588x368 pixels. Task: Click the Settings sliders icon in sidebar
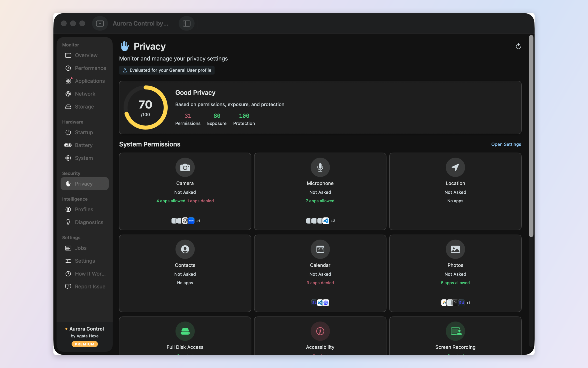tap(68, 261)
